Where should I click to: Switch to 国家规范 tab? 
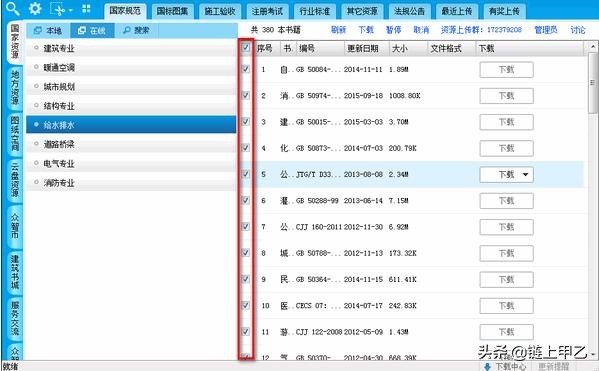(125, 11)
